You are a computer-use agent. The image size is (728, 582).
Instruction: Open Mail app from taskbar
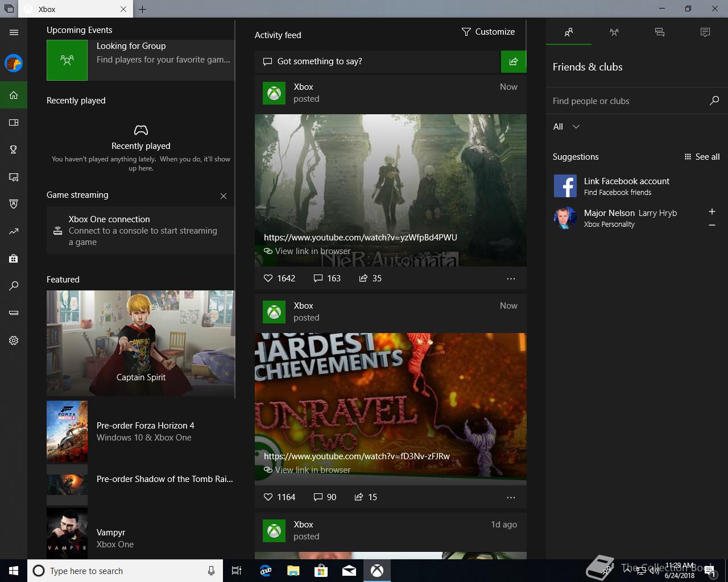click(349, 571)
